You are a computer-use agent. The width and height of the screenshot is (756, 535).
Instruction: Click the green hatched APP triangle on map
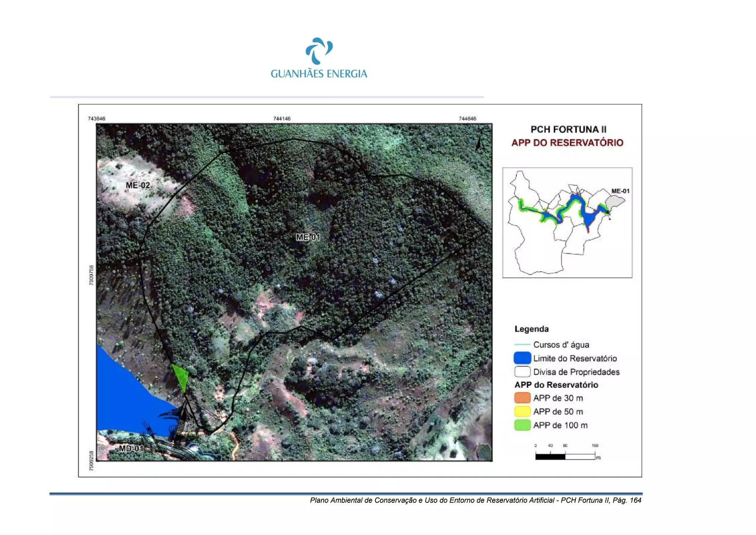181,377
